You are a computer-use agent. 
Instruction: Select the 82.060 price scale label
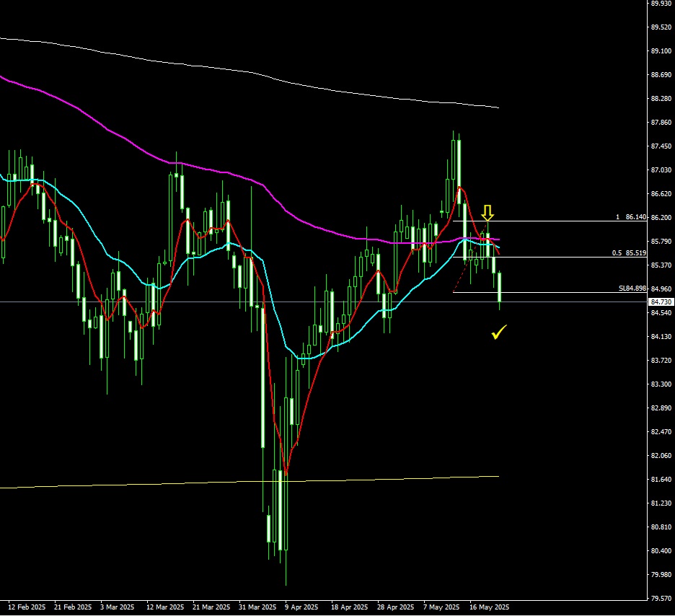[x=661, y=456]
